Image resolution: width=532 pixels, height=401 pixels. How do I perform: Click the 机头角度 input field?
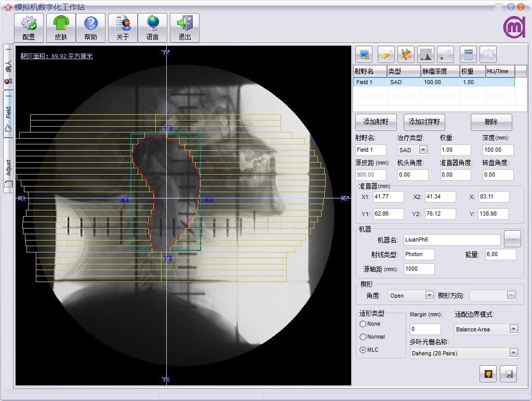413,175
